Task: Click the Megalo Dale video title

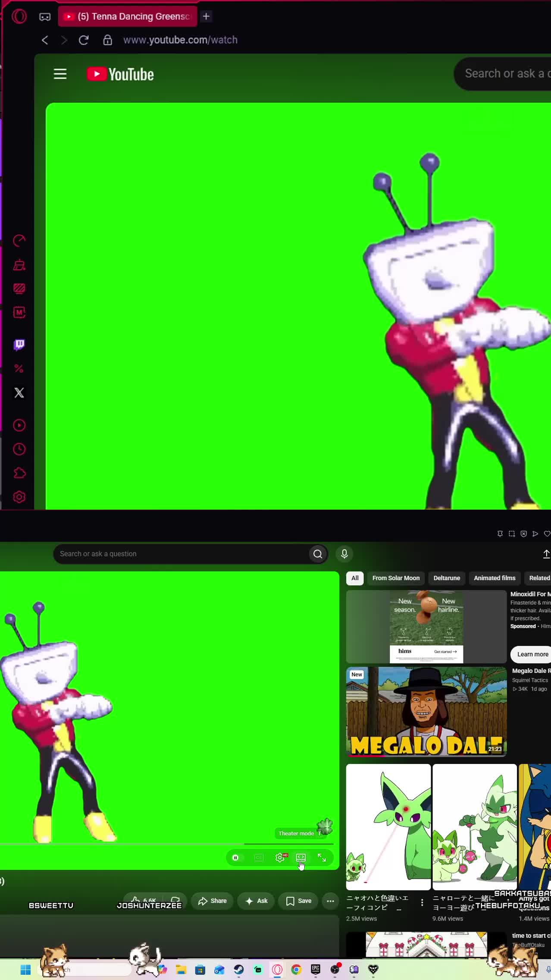Action: (531, 671)
